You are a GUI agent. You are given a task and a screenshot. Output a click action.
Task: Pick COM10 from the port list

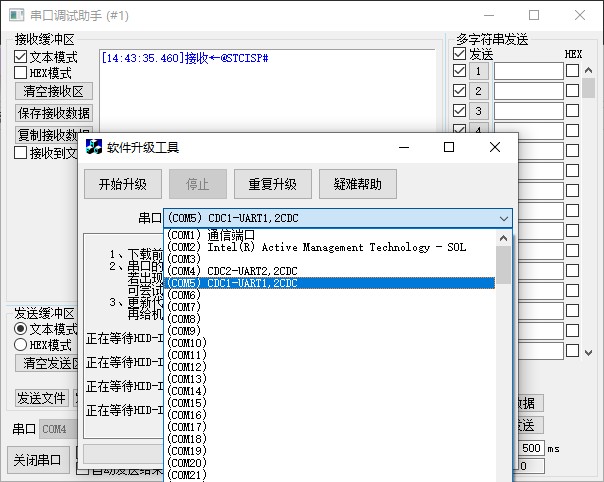330,343
